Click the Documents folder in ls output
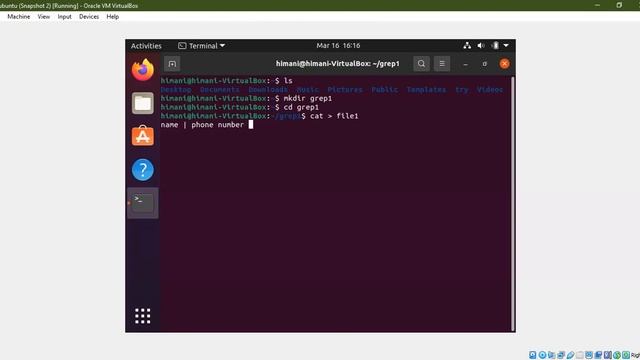 220,90
